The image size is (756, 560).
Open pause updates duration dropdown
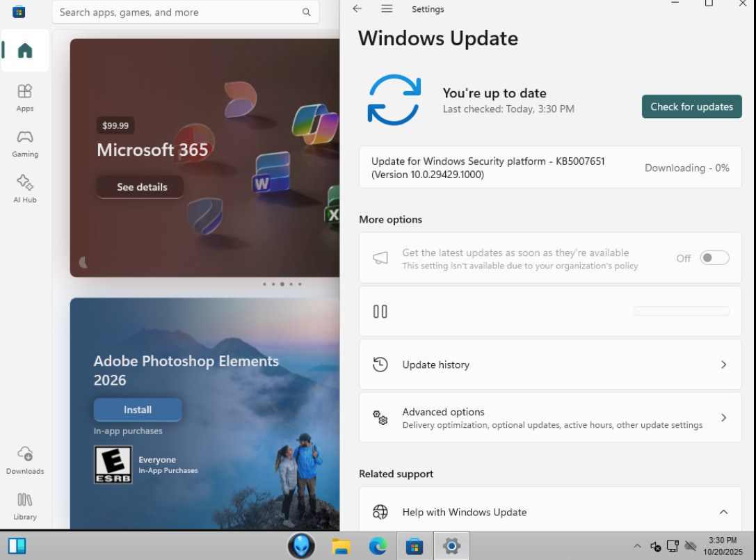point(682,311)
